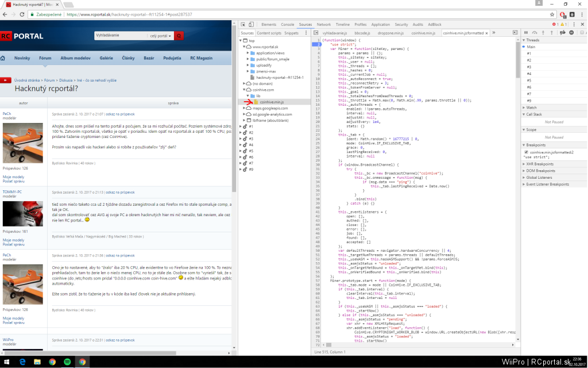This screenshot has height=368, width=588.
Task: Switch to the Elements panel tab
Action: (269, 24)
